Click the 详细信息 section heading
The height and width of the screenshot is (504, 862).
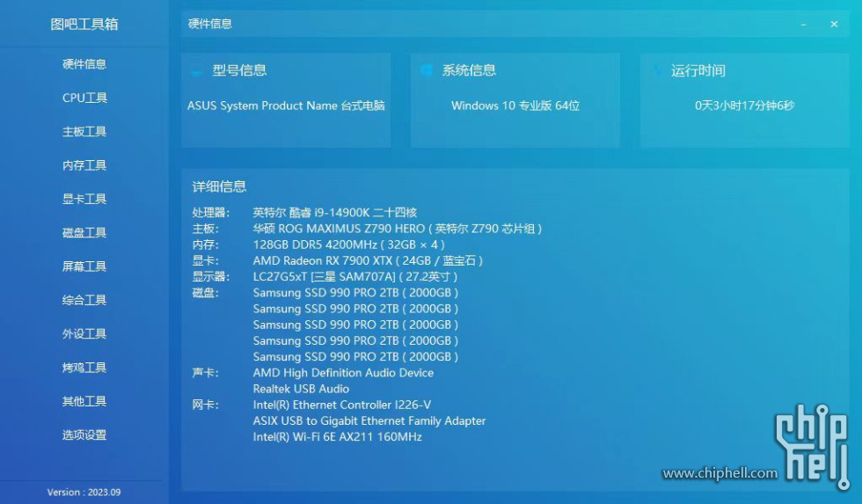click(x=219, y=186)
